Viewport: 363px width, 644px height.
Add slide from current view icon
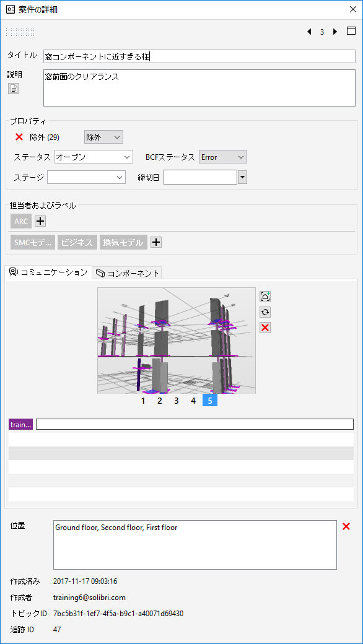(265, 296)
